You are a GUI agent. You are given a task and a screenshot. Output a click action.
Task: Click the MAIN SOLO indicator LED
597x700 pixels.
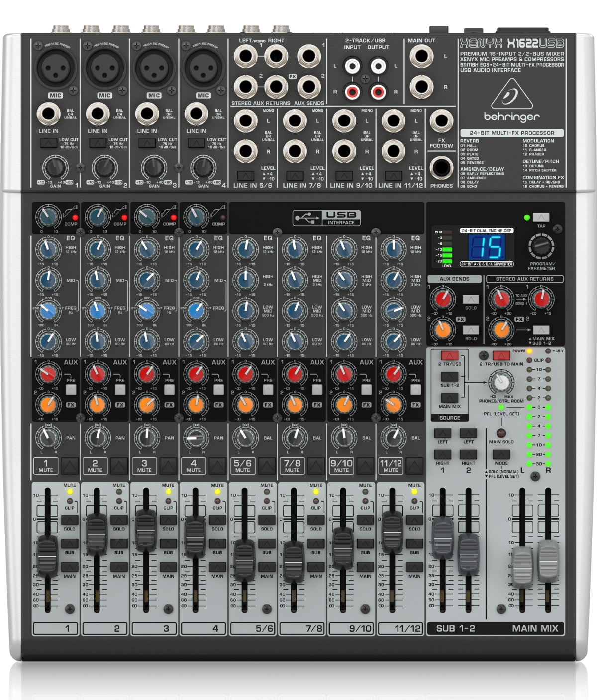[x=501, y=433]
